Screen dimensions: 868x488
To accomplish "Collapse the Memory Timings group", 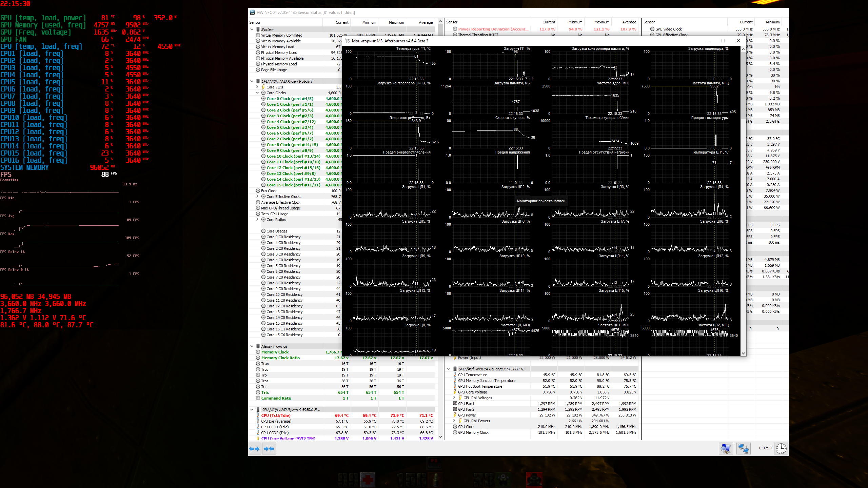I will coord(252,346).
